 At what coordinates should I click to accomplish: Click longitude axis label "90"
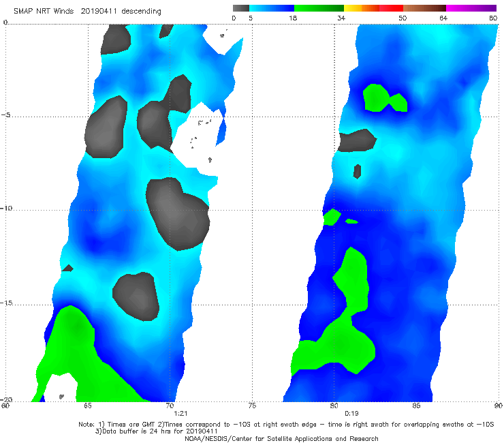[499, 406]
